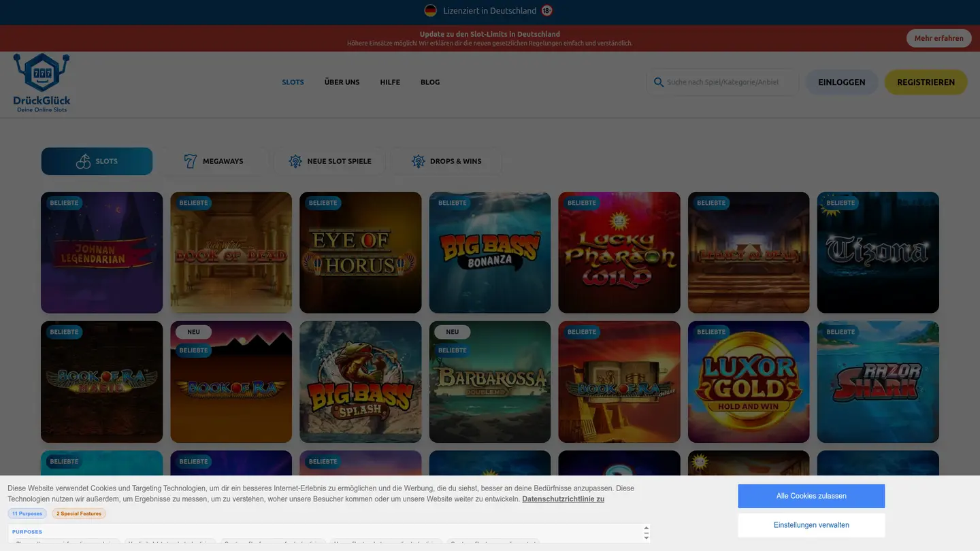Accept all cookies with Alle Cookies zulassen
The image size is (980, 551).
[x=811, y=496]
